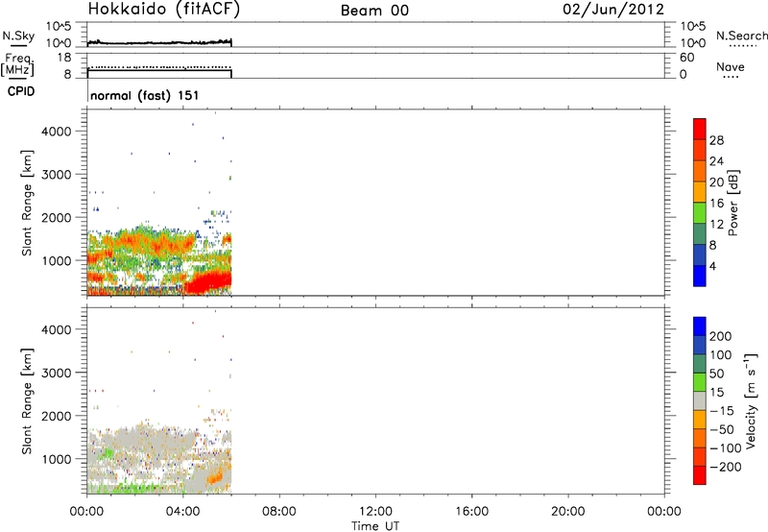Click the date 02/Jun/2012
Viewport: 768px width, 532px height.
point(613,10)
